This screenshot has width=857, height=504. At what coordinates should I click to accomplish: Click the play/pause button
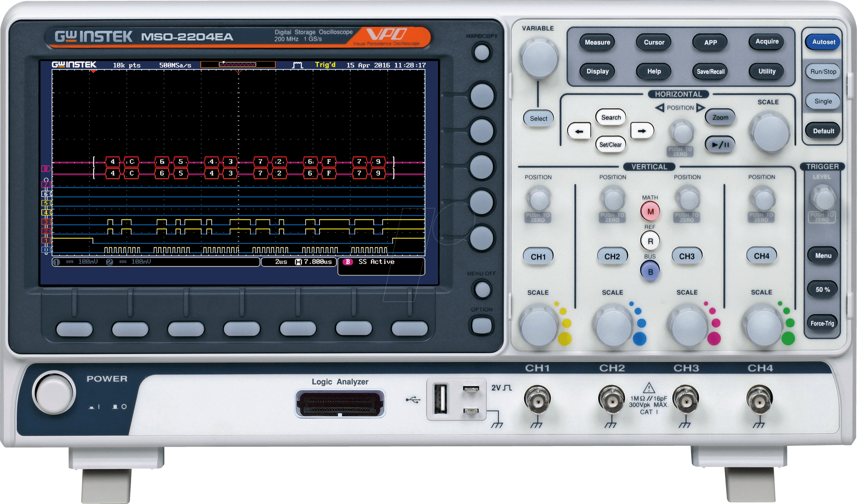720,145
